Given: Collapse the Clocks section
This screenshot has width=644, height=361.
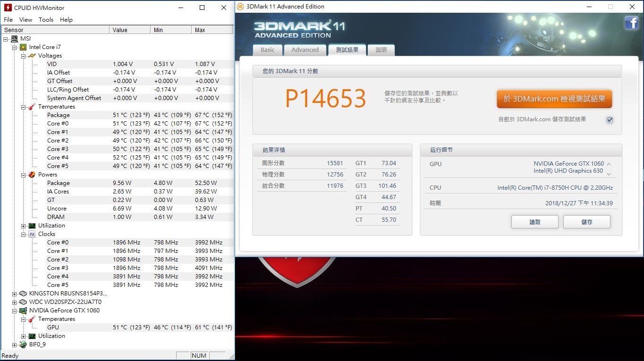Looking at the screenshot, I should pos(23,234).
